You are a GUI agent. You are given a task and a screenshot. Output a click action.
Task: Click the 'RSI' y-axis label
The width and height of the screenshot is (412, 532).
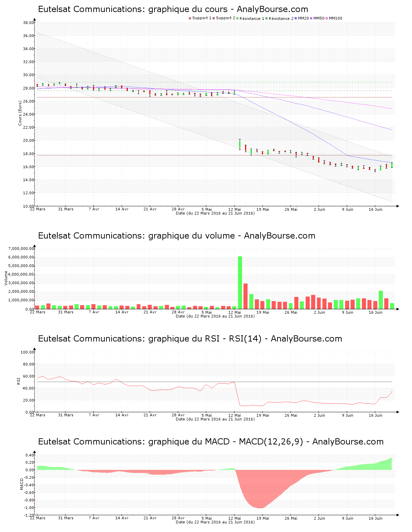coord(19,381)
